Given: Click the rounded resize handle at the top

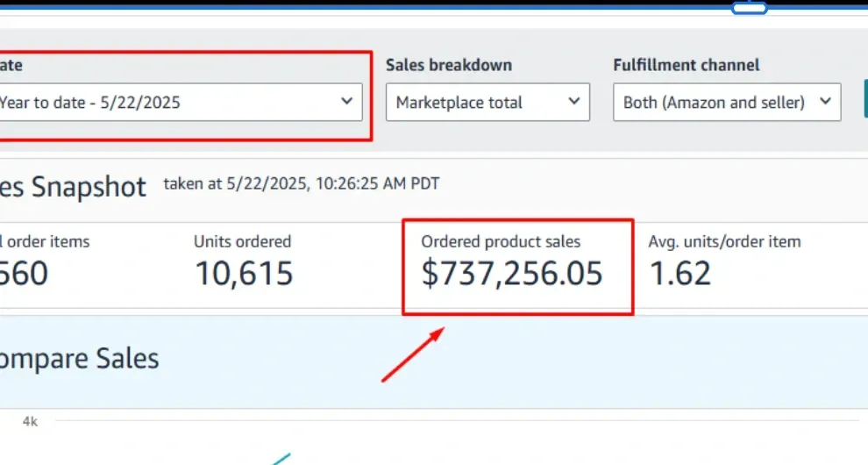Looking at the screenshot, I should click(x=749, y=8).
